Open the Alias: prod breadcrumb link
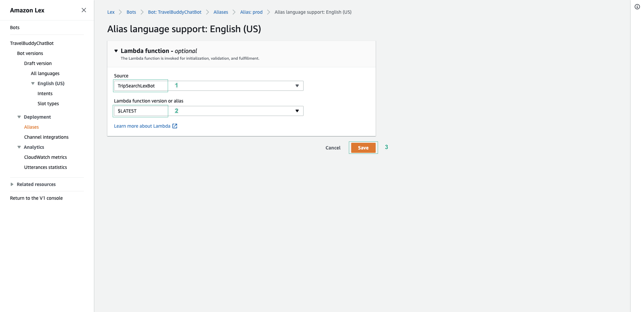This screenshot has height=312, width=644. pos(251,12)
